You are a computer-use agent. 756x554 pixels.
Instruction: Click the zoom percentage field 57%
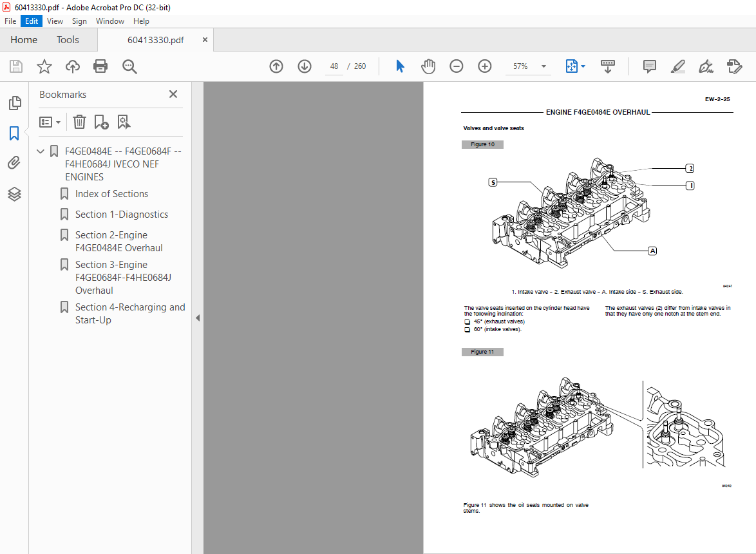tap(520, 66)
